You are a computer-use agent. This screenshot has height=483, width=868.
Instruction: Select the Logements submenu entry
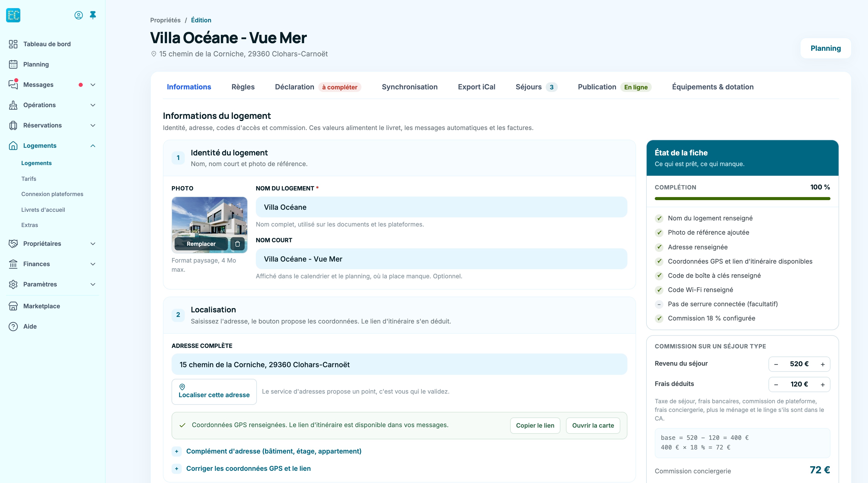point(36,163)
